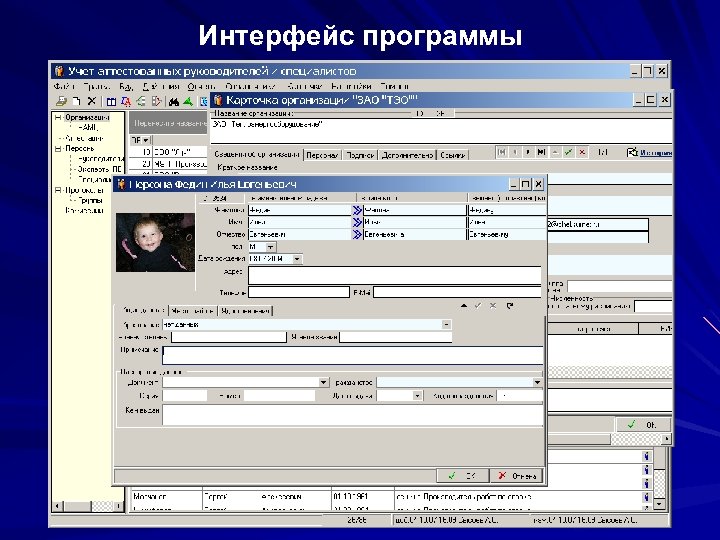Go to last record in organization card navigator

[541, 152]
